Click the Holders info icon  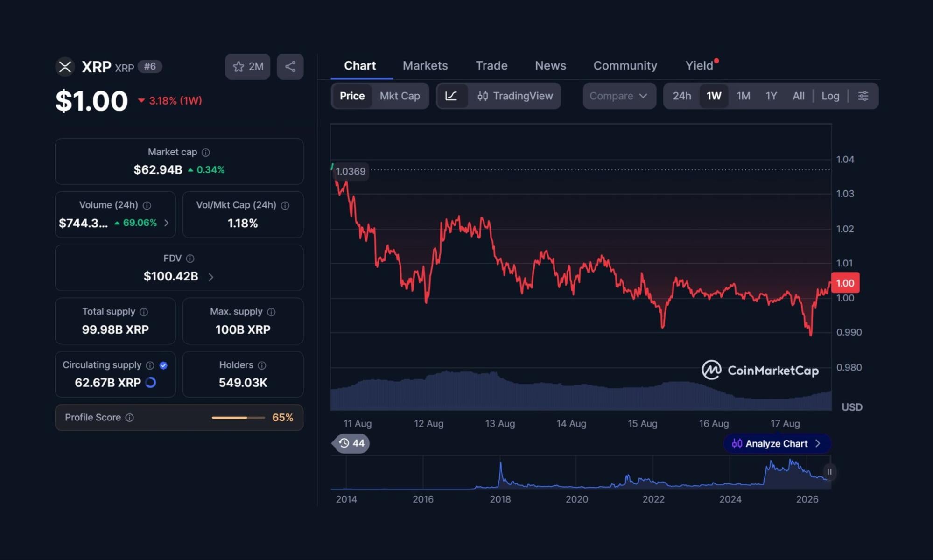coord(262,365)
